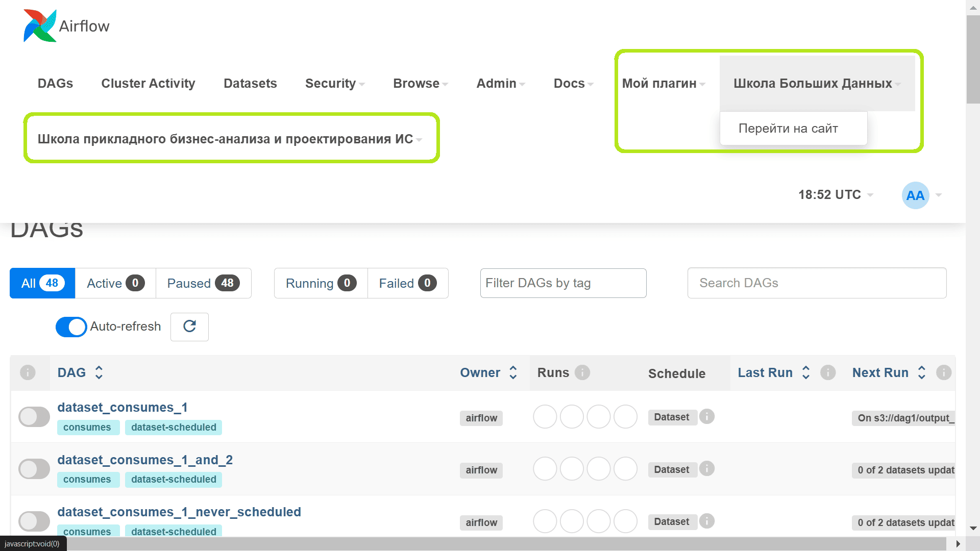Viewport: 980px width, 551px height.
Task: Open dataset_consumes_1_never_scheduled DAG link
Action: point(179,512)
